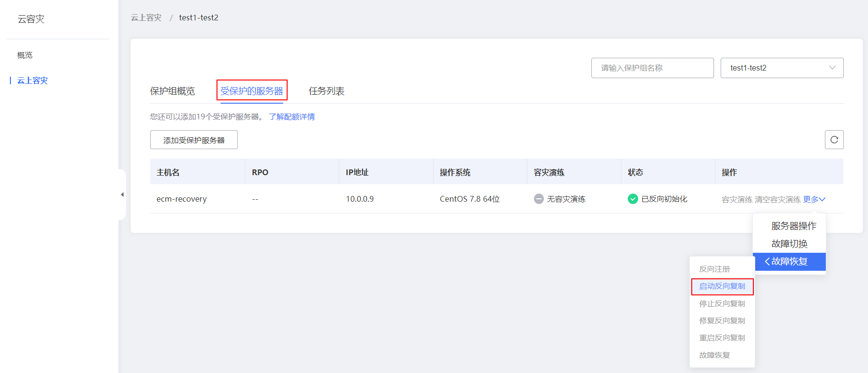Click the 添加受保护服务器 button
The image size is (868, 373).
[x=194, y=140]
